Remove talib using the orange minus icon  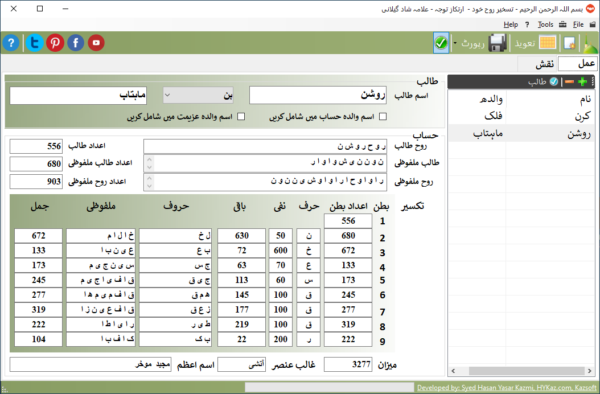tap(569, 81)
